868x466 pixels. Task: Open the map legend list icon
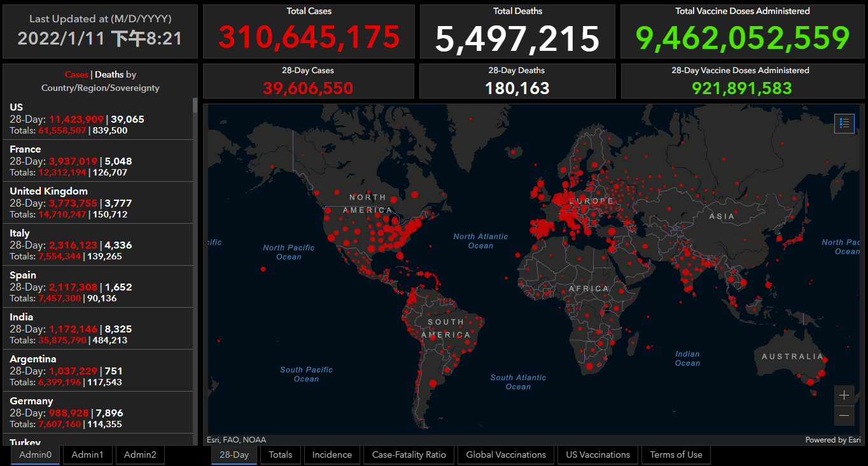click(x=844, y=123)
